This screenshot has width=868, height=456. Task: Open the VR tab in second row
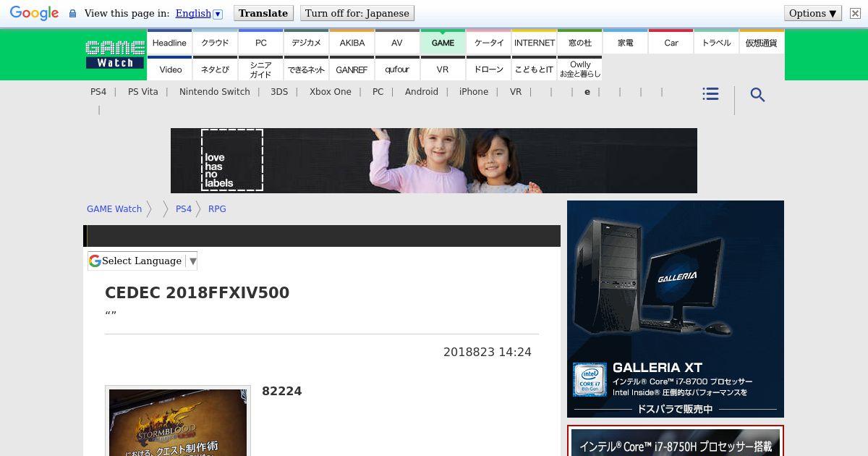[x=443, y=69]
